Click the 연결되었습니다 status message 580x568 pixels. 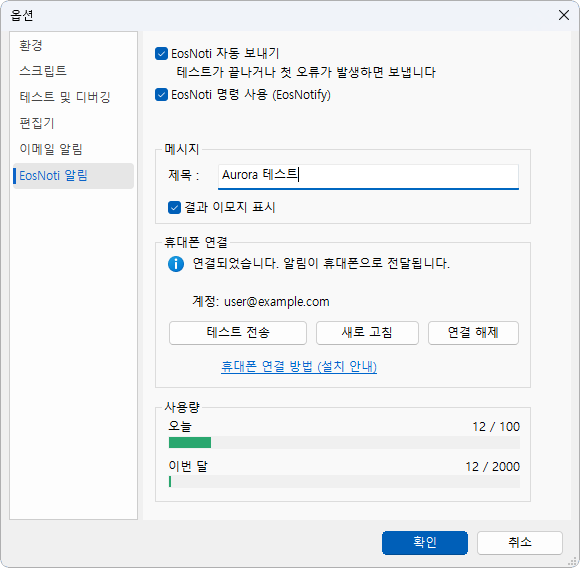321,264
